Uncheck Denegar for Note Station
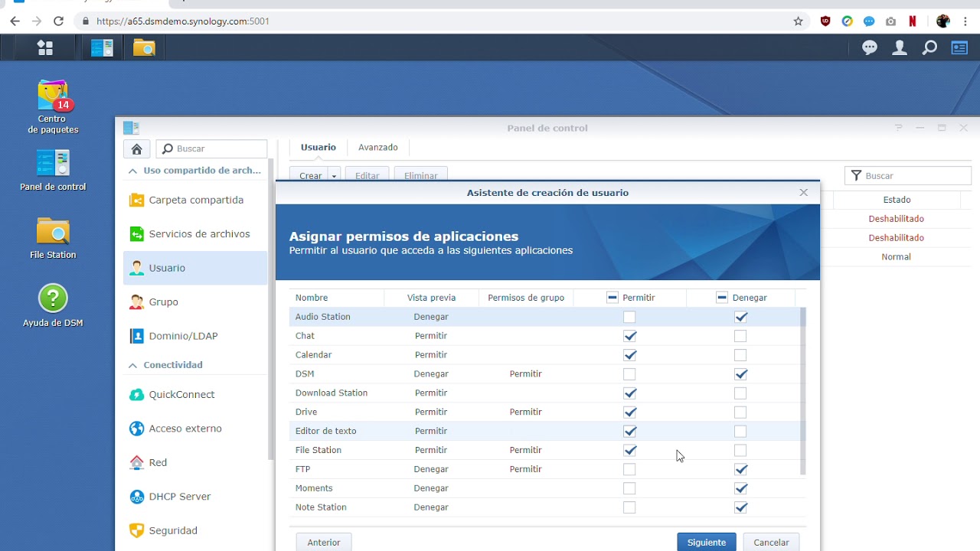The image size is (980, 551). [740, 507]
